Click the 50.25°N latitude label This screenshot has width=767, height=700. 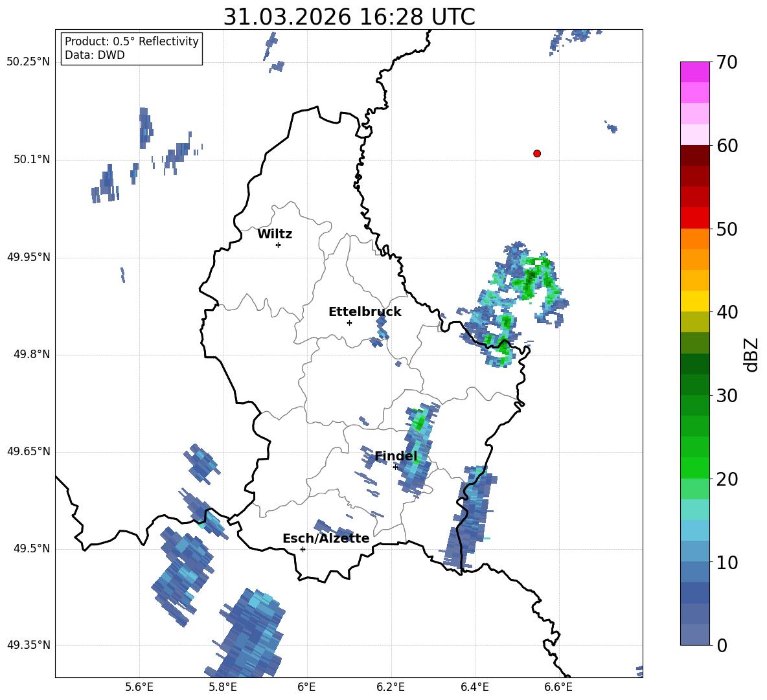coord(29,62)
